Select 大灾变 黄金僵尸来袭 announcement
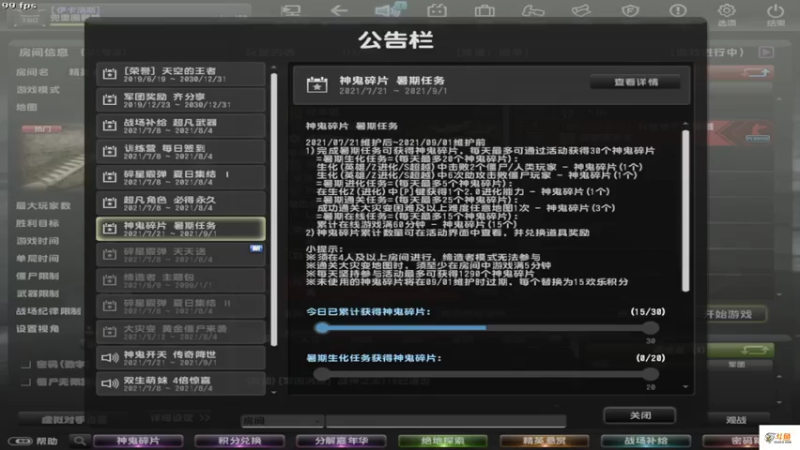This screenshot has width=800, height=450. [181, 332]
